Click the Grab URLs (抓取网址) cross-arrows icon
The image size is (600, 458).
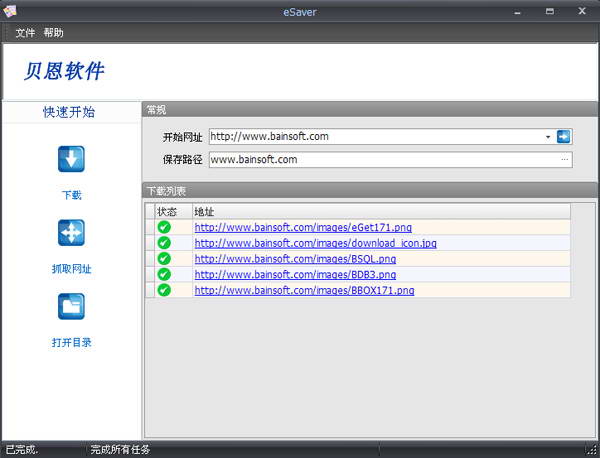tap(71, 233)
